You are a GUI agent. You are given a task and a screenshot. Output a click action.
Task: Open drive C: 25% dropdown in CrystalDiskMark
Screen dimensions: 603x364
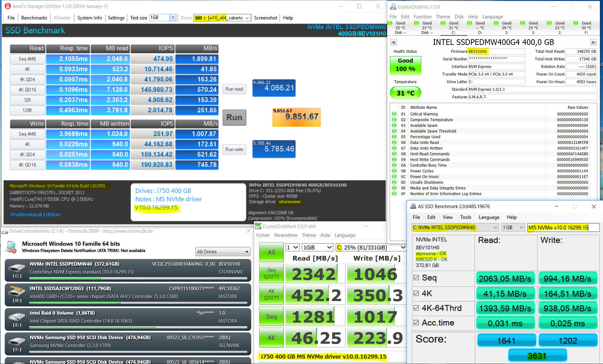click(371, 247)
